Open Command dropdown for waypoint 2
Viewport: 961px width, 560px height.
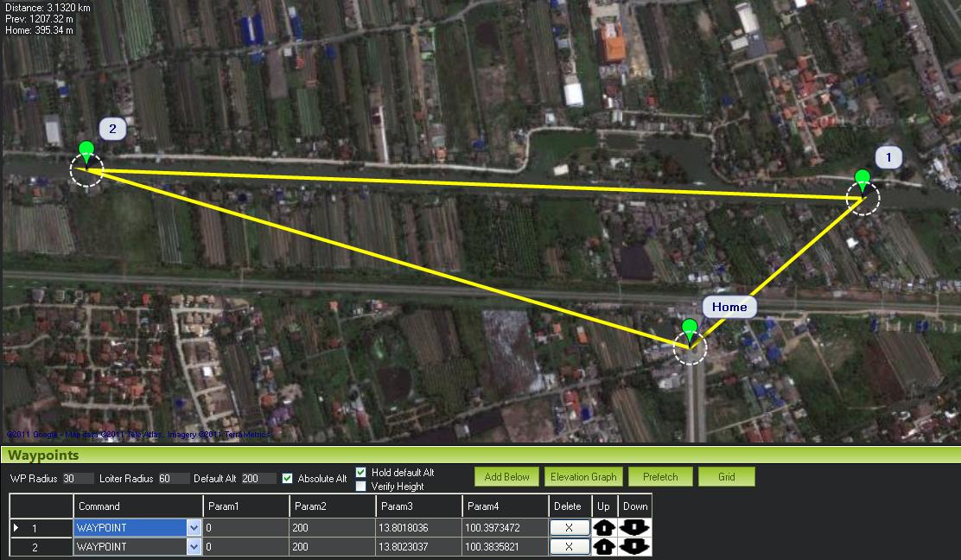[x=194, y=547]
